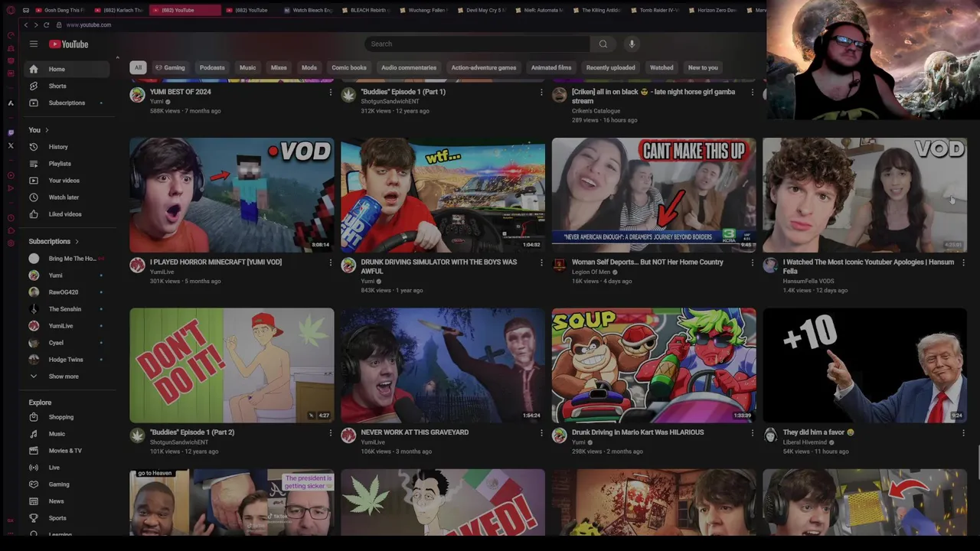Open the Liberal Hivemind channel link
Screen dimensions: 980x551
tap(804, 442)
